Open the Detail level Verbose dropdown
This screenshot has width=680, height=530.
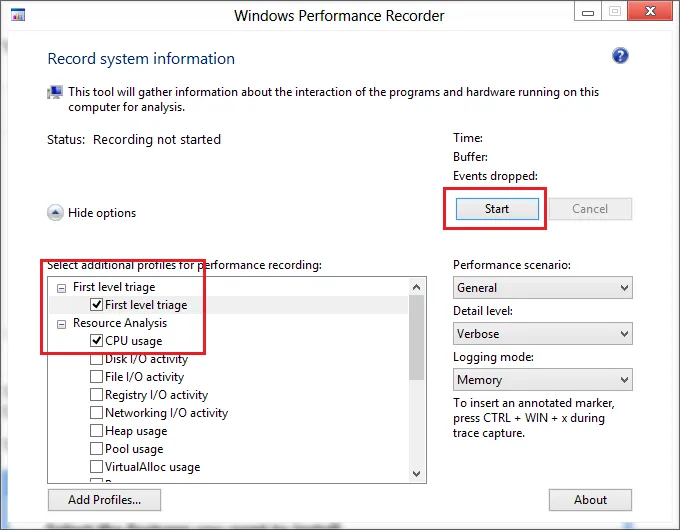coord(543,334)
